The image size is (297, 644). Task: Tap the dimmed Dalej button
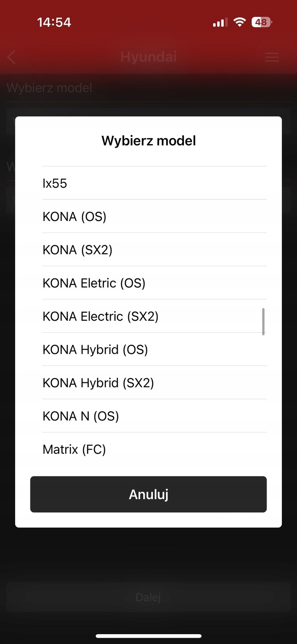[148, 597]
